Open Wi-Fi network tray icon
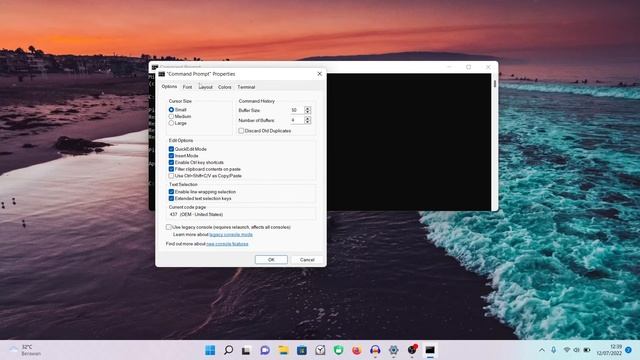 [x=567, y=350]
